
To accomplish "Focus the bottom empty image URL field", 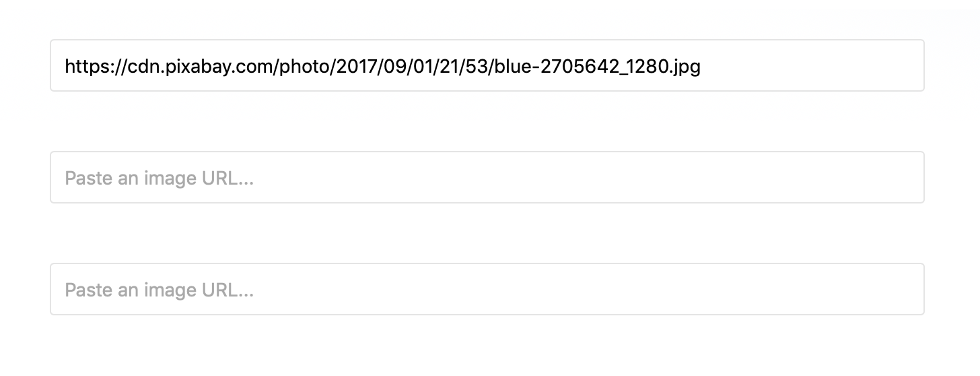I will point(487,289).
